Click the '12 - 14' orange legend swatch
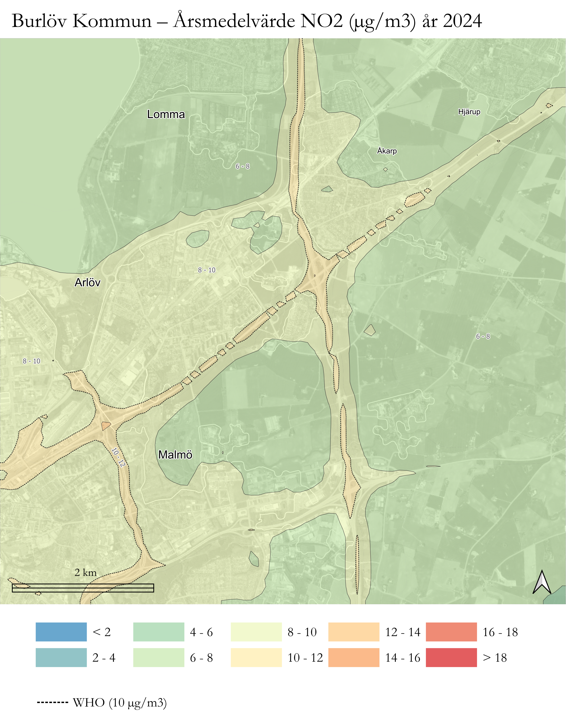Viewport: 566px width, 728px height. click(x=354, y=632)
